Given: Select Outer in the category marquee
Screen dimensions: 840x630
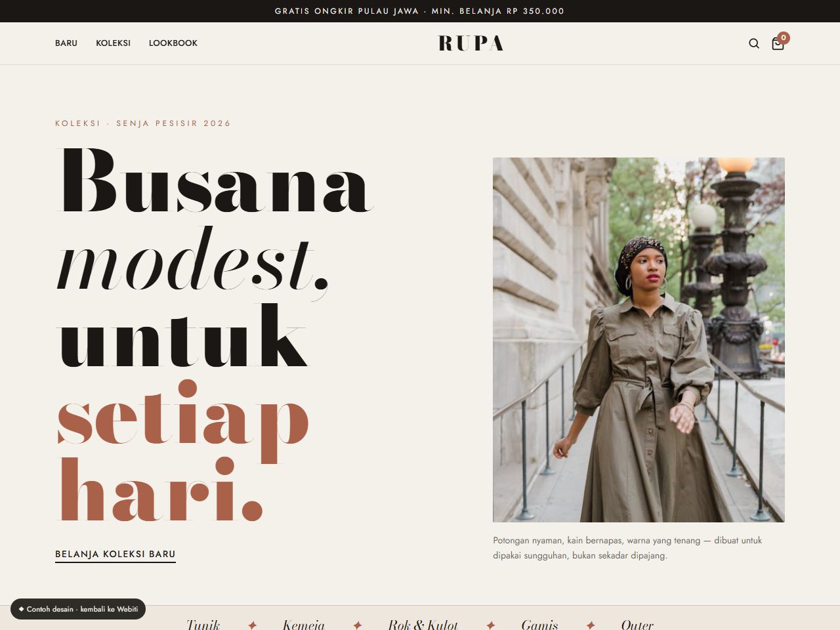Looking at the screenshot, I should [637, 624].
